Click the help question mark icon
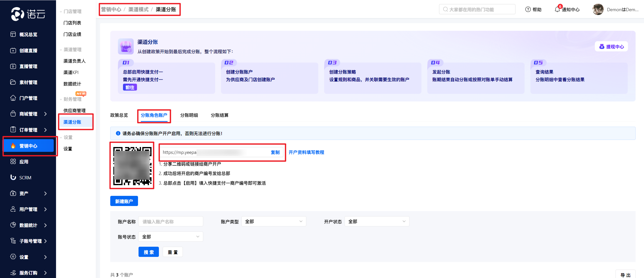This screenshot has width=644, height=278. click(528, 9)
